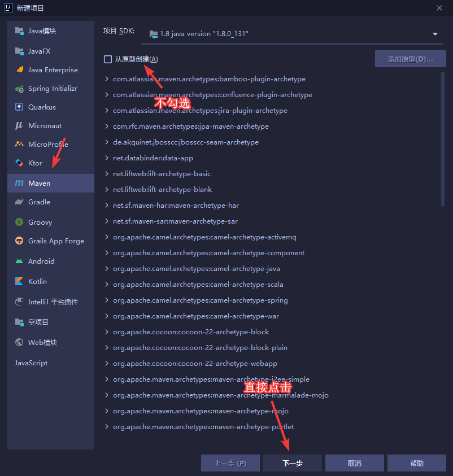This screenshot has width=453, height=476.
Task: Click the IntelliJ IDEA logo in title bar
Action: pyautogui.click(x=8, y=8)
